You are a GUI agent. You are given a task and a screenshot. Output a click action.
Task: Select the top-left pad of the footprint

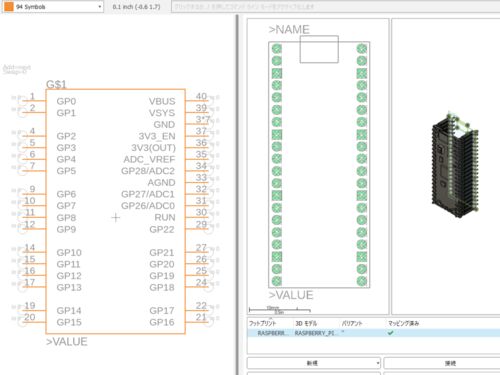pyautogui.click(x=277, y=49)
